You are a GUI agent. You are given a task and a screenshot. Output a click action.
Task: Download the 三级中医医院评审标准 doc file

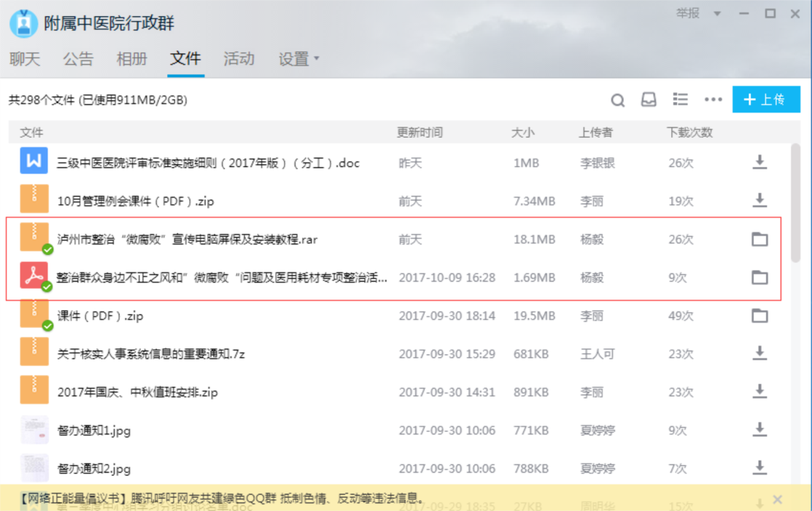pos(759,163)
